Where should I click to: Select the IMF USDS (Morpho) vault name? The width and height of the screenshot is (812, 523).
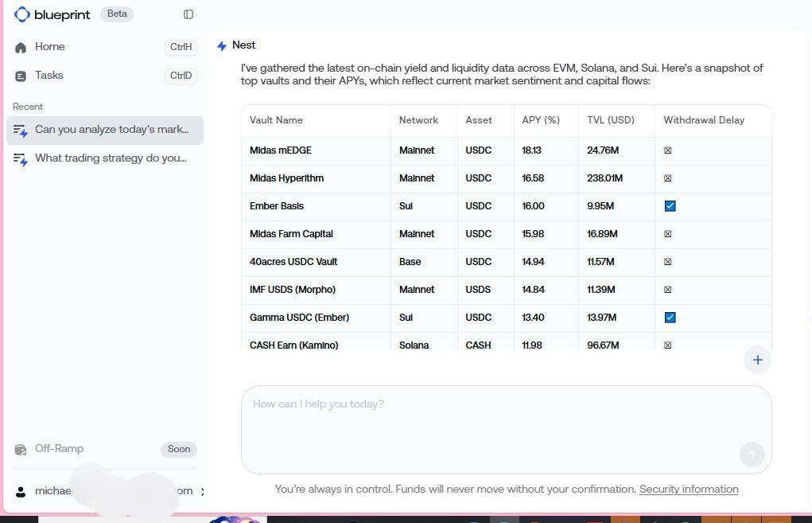pyautogui.click(x=293, y=290)
